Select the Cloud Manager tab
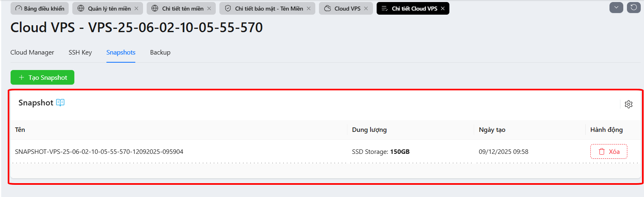The width and height of the screenshot is (644, 197). click(32, 53)
